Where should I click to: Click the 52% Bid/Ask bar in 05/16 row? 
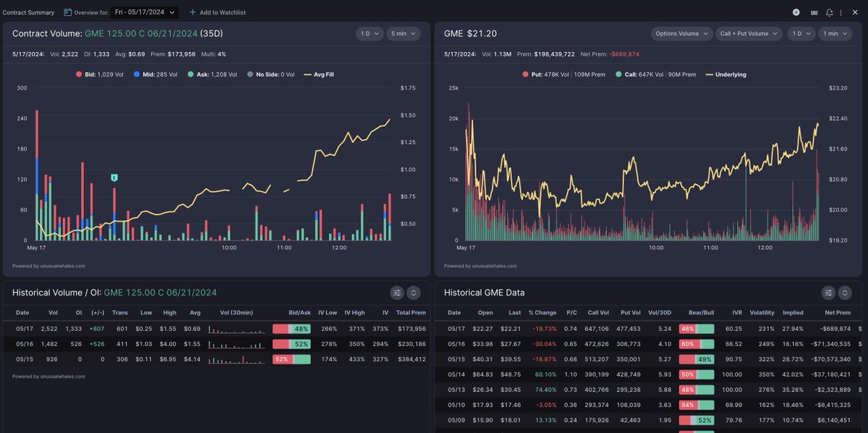click(292, 344)
